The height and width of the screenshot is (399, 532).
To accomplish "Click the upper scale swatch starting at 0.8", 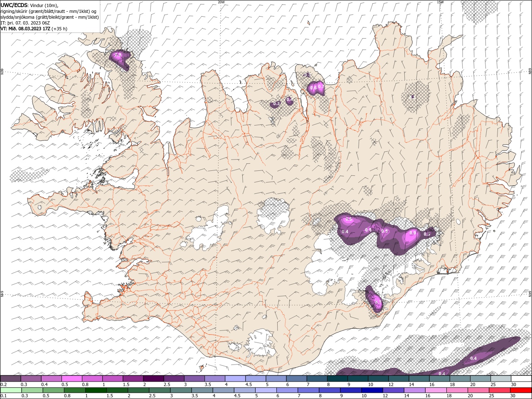I will point(92,379).
